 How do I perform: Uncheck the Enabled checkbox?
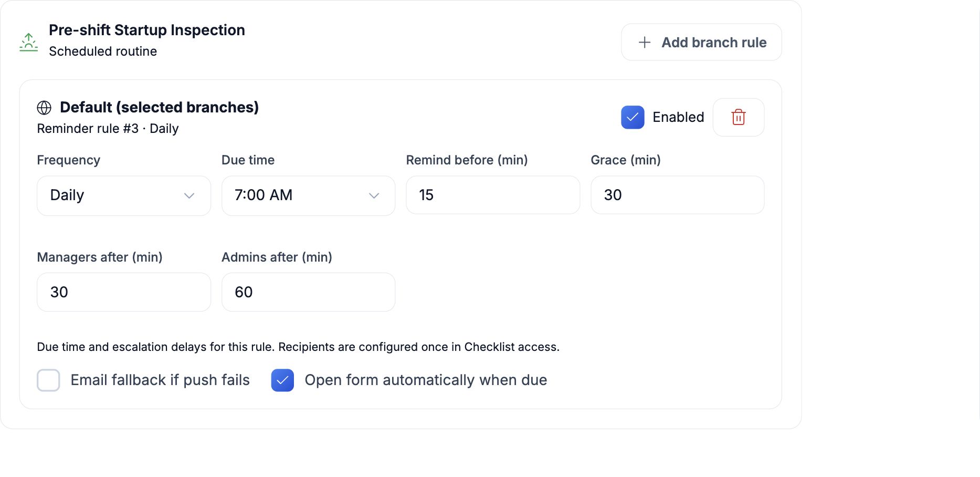[633, 117]
